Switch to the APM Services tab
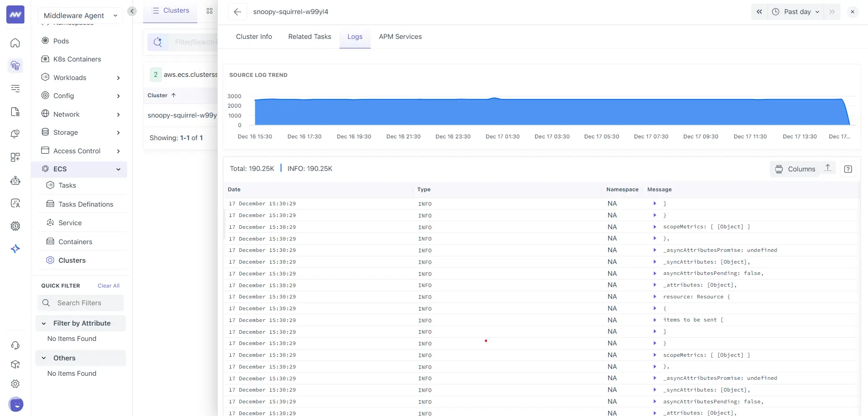 click(400, 37)
